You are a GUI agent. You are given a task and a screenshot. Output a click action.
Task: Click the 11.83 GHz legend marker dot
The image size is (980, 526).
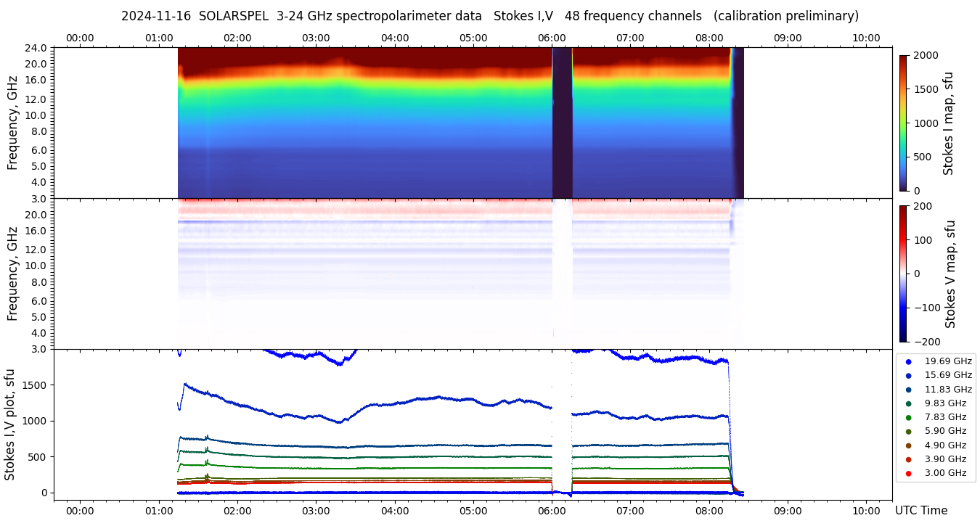[908, 390]
